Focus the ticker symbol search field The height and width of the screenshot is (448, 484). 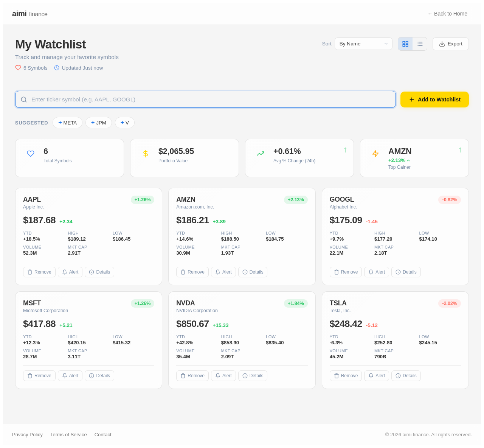pos(205,100)
